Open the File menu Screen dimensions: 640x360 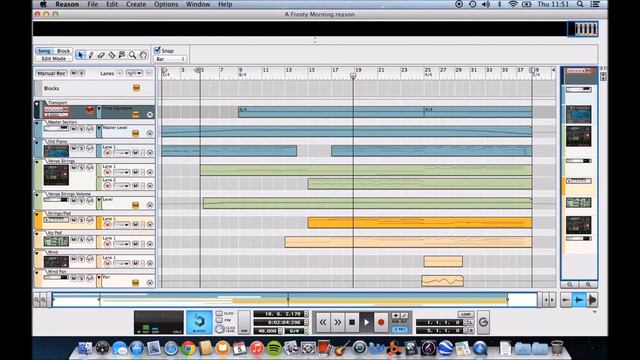point(93,4)
